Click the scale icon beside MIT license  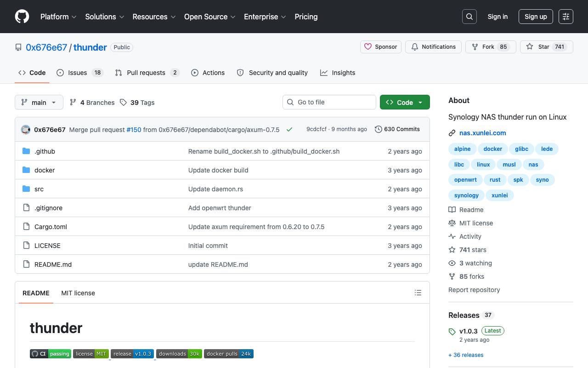(x=452, y=223)
